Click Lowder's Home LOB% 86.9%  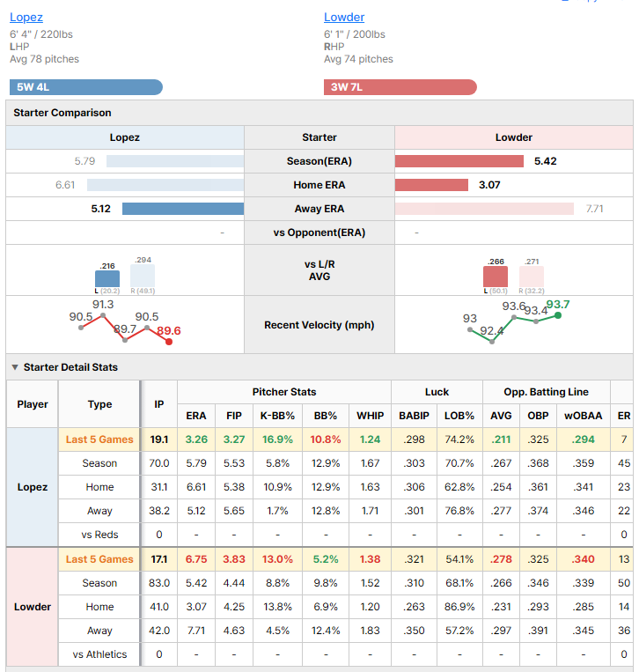(x=459, y=607)
